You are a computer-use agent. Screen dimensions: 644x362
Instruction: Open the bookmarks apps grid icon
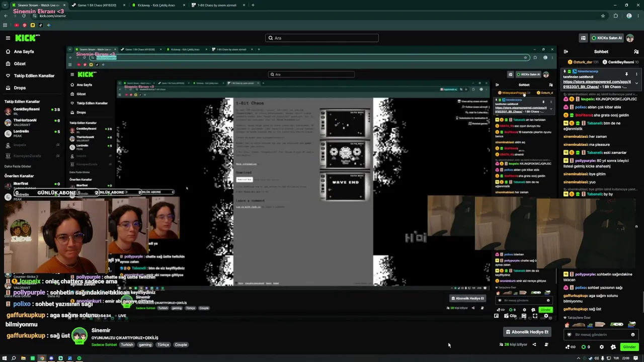pos(5,25)
